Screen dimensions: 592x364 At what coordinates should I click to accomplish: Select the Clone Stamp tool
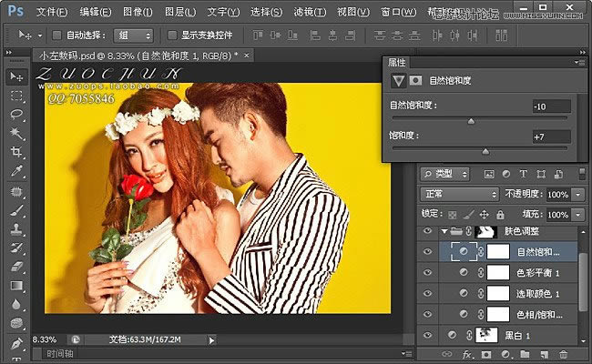click(x=16, y=229)
